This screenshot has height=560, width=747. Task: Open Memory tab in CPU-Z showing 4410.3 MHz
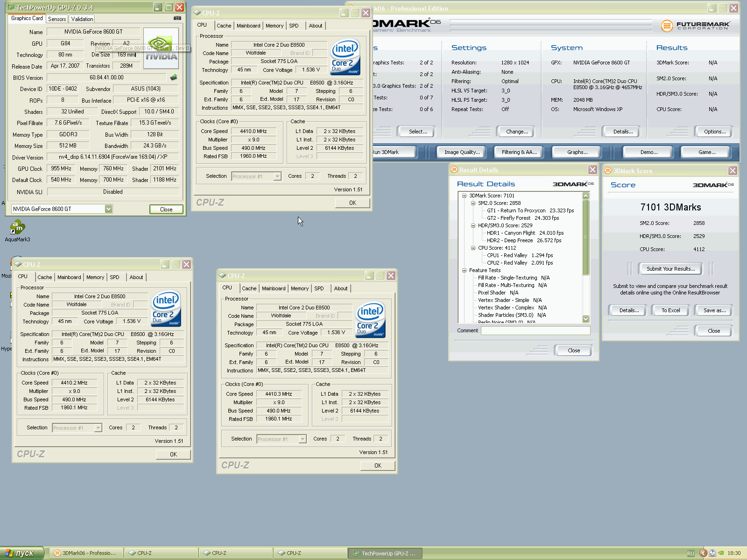(300, 288)
